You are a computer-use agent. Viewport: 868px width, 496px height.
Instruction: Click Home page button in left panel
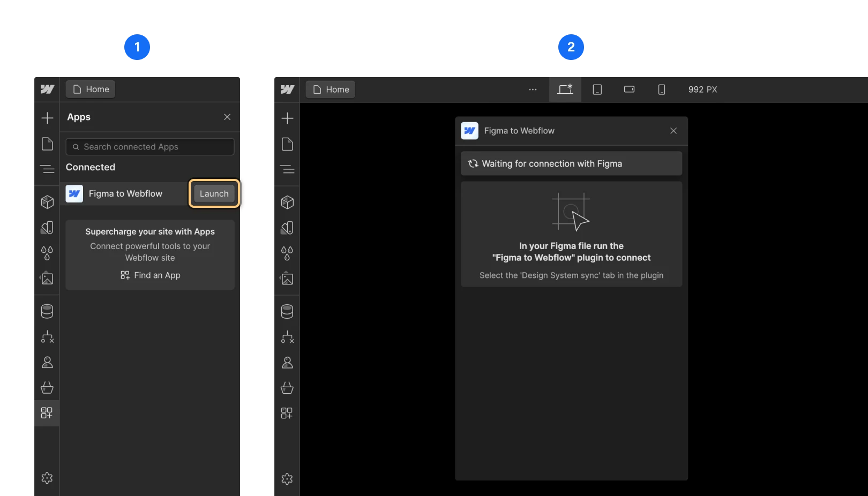click(91, 89)
